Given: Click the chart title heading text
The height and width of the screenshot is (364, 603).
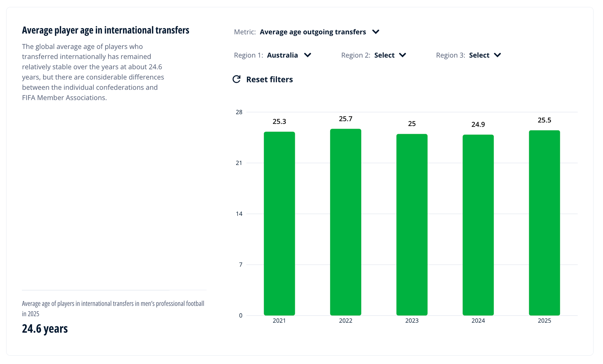Looking at the screenshot, I should click(106, 30).
